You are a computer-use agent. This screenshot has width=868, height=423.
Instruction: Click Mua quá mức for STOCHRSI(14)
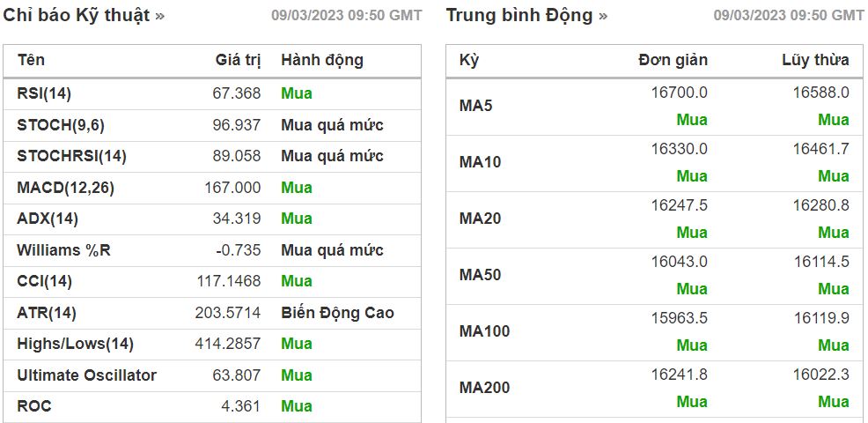pyautogui.click(x=332, y=156)
